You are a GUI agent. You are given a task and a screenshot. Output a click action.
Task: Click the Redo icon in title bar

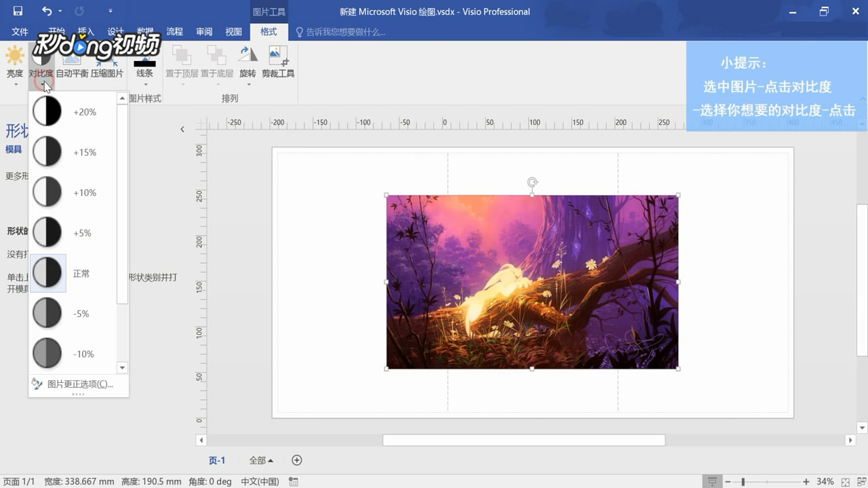(x=79, y=11)
